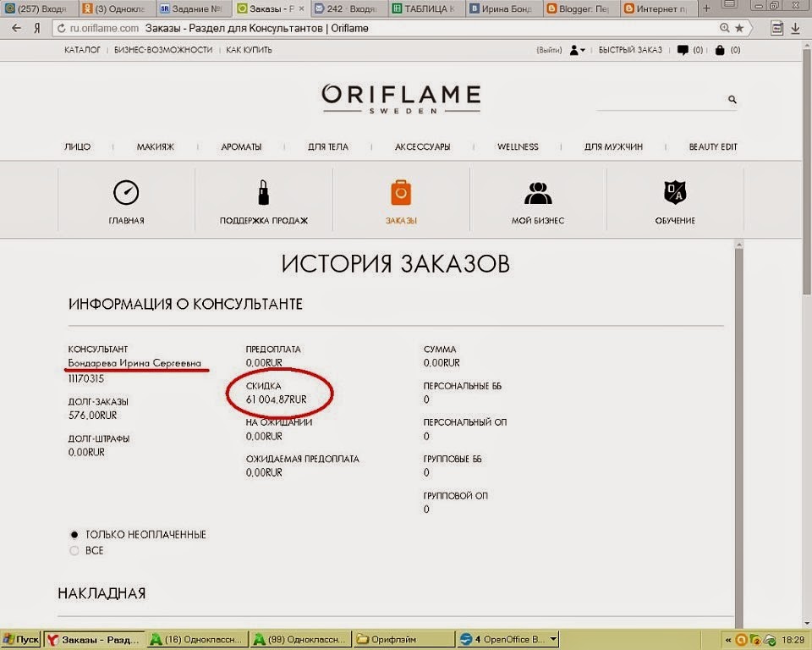Open the Аксессуары category menu
This screenshot has width=812, height=650.
click(x=423, y=146)
